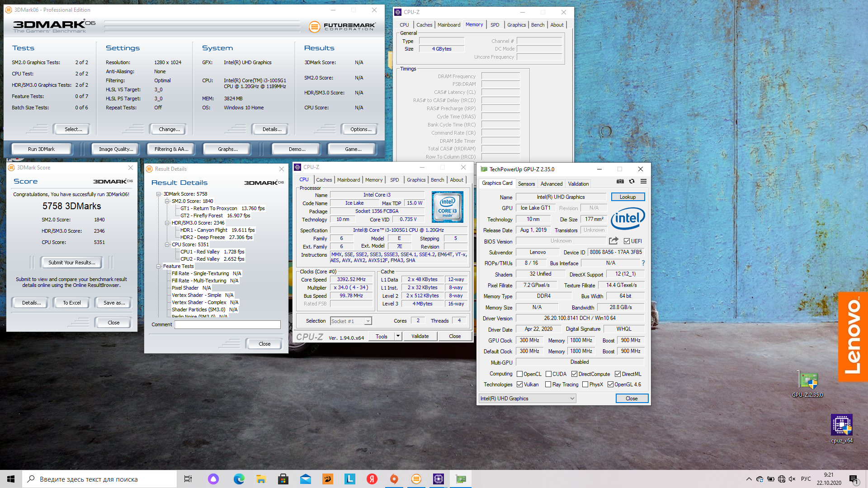Toggle the PhysX checkbox

click(585, 384)
